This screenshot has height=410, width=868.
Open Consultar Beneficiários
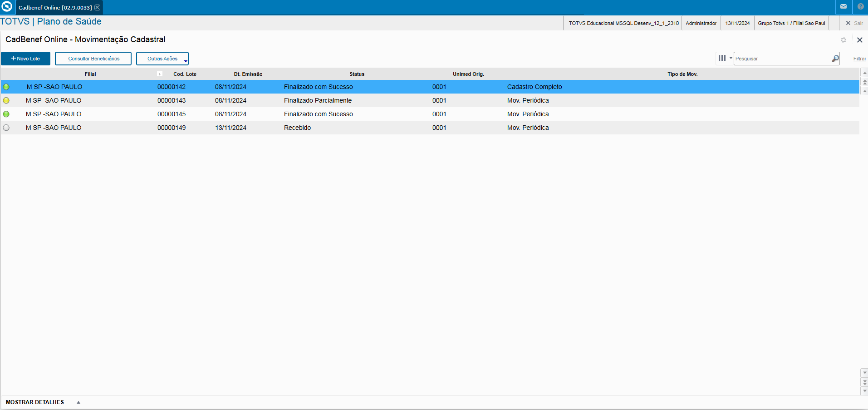pos(93,59)
